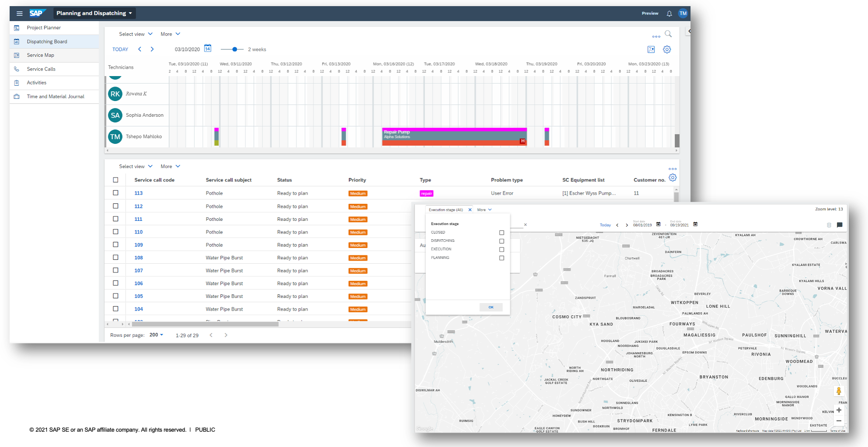Select the checkbox for service call 113
868x447 pixels.
115,193
